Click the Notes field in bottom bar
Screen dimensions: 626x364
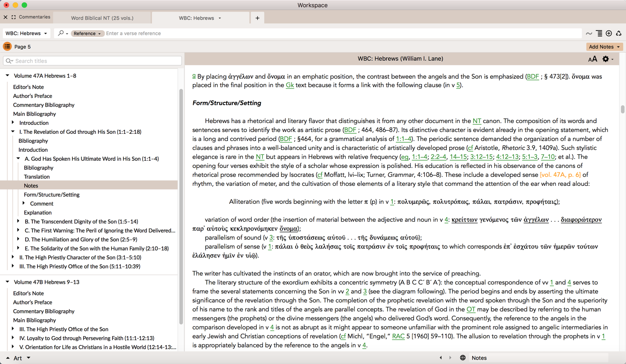point(538,358)
